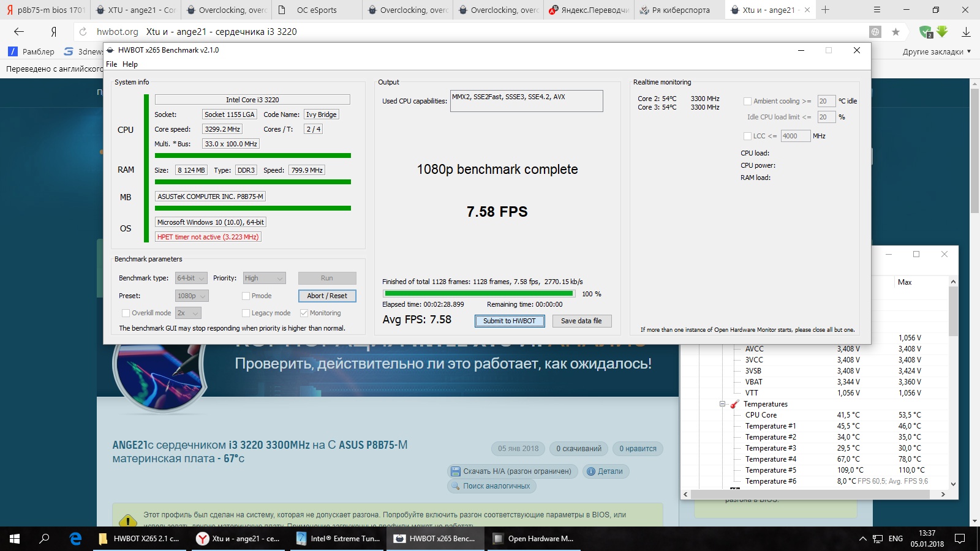Launch Edge from the taskbar
Screen dimensions: 980x551
(x=75, y=539)
